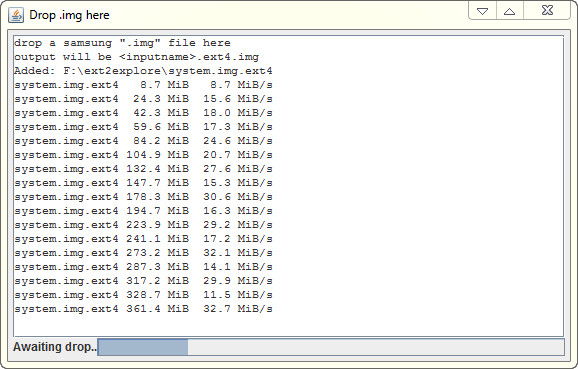Click the conversion progress bar
The height and width of the screenshot is (369, 578).
[331, 347]
